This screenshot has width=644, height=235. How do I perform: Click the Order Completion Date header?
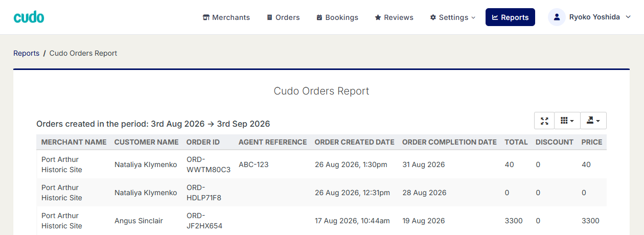tap(449, 142)
